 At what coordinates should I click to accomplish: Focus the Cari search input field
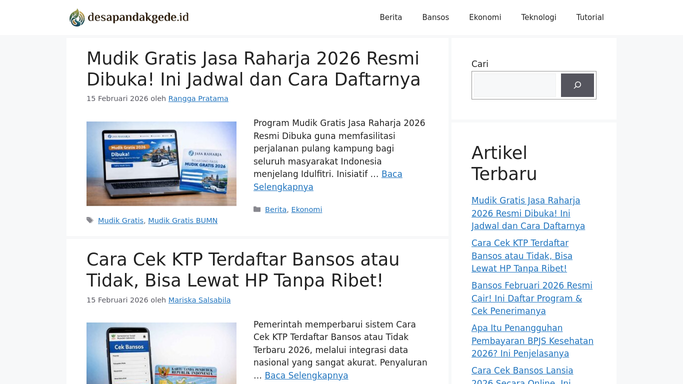tap(516, 85)
